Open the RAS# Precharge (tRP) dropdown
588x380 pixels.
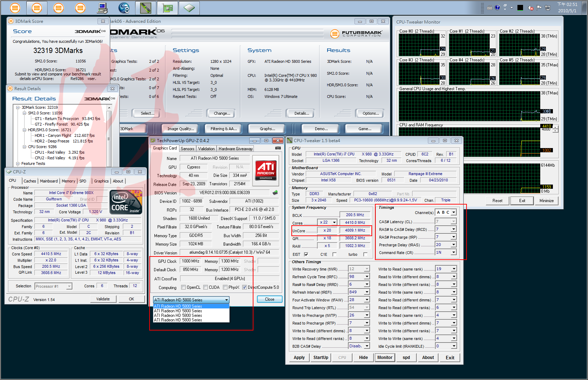point(454,237)
